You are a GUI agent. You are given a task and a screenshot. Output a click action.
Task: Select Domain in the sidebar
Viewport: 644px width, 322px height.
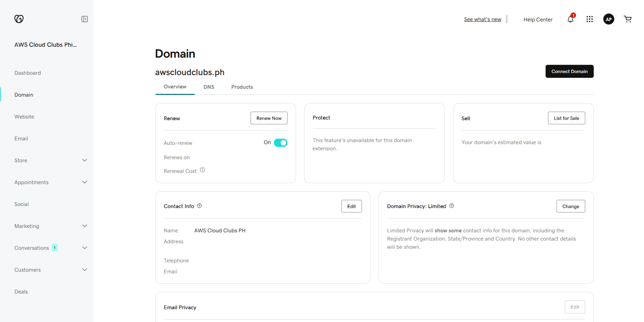[x=24, y=95]
